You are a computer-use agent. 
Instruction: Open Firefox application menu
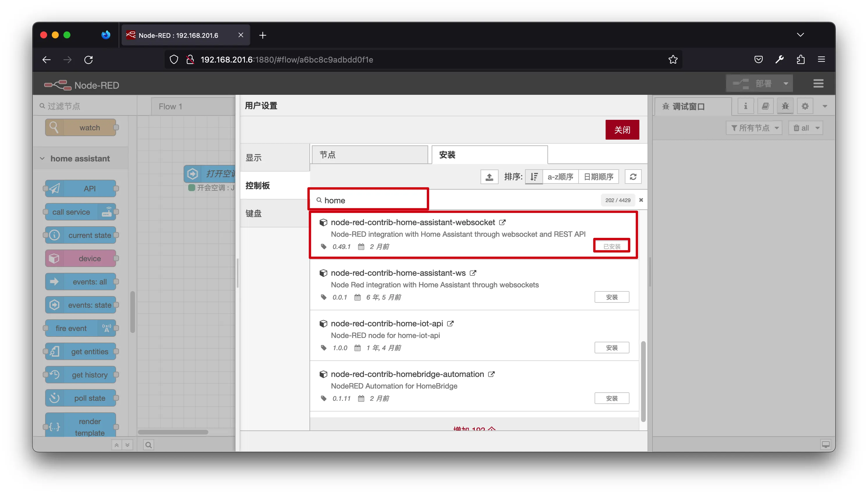click(821, 60)
